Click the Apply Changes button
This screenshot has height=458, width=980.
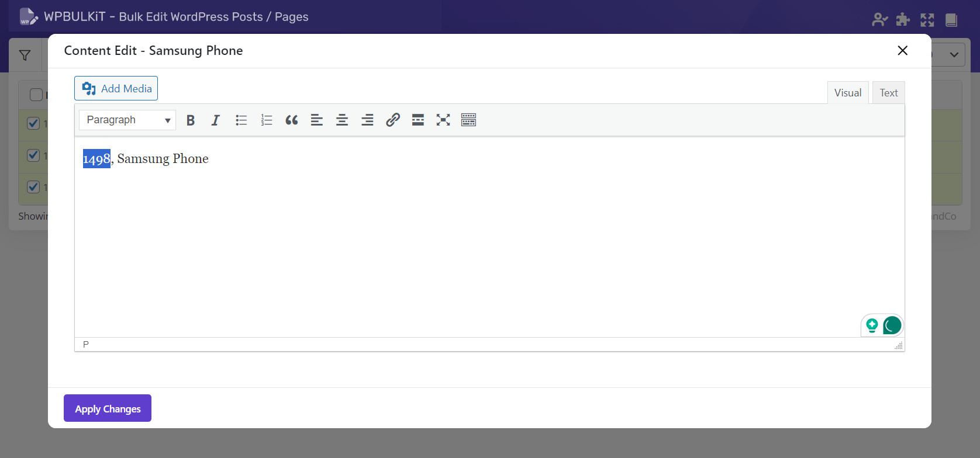108,408
